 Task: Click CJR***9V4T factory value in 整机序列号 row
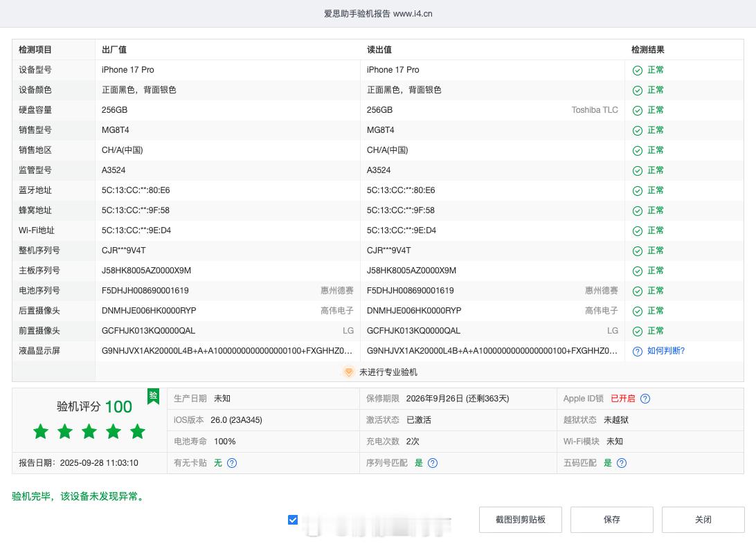123,251
